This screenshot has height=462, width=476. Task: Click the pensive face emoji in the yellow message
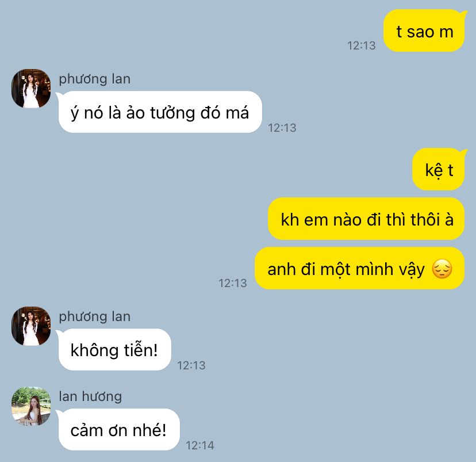click(442, 269)
